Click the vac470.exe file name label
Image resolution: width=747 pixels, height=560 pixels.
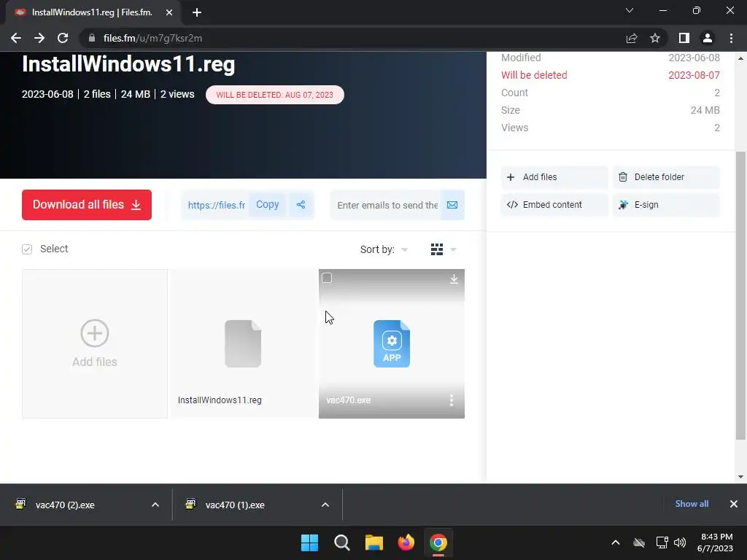(348, 400)
